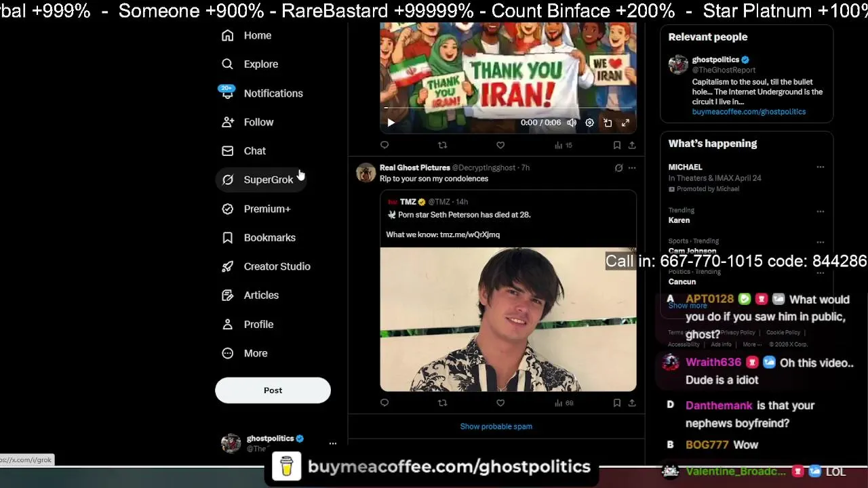Share the Real Ghost Pictures post
The width and height of the screenshot is (868, 488).
tap(631, 403)
